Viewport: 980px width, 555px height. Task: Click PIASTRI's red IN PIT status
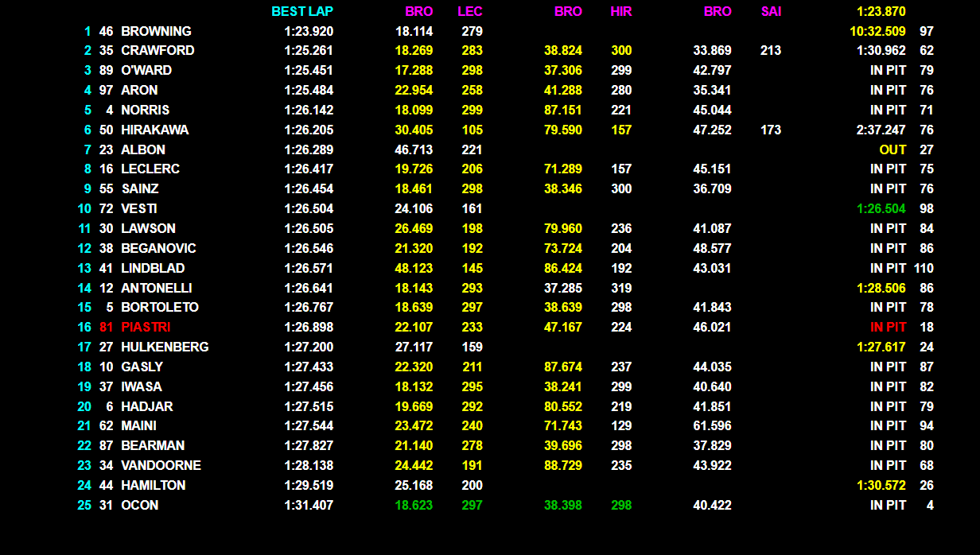[x=888, y=327]
